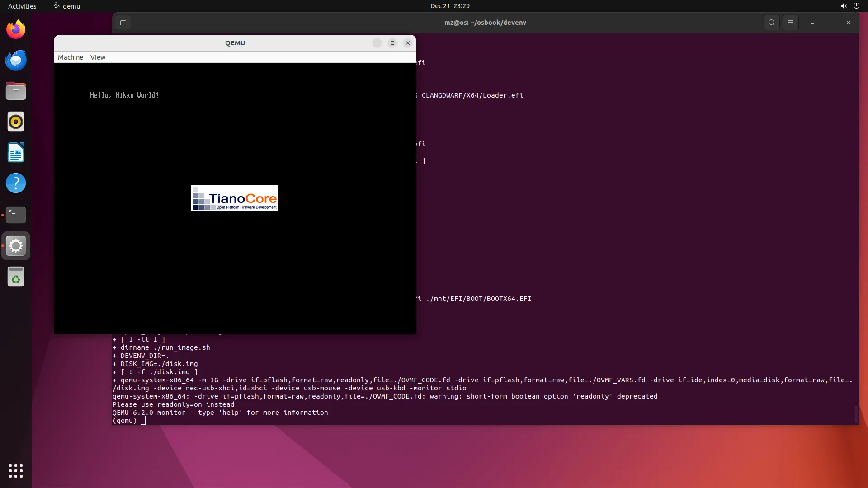The image size is (868, 488).
Task: Click '+ [ 1 -lt 1 ]' line in Terminal
Action: tap(139, 339)
